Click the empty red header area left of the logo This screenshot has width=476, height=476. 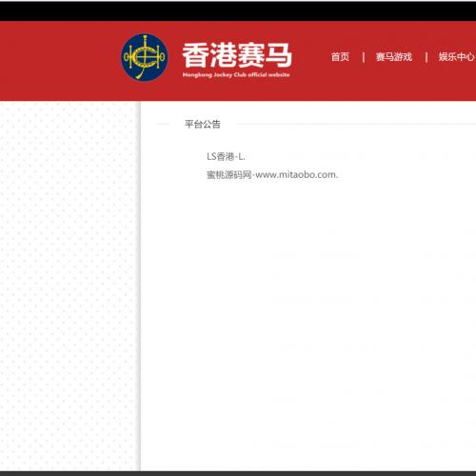pyautogui.click(x=60, y=60)
